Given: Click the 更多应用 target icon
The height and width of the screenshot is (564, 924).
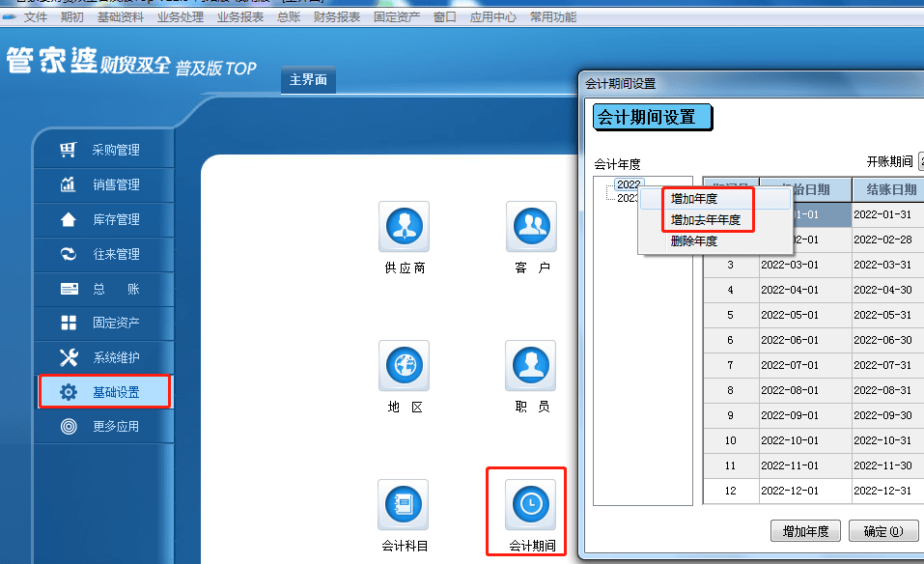Looking at the screenshot, I should pos(69,426).
